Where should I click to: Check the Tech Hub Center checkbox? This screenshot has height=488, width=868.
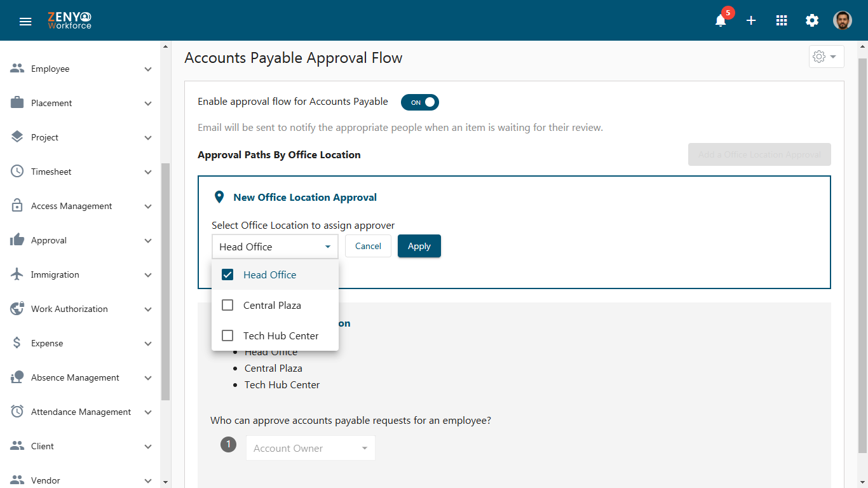click(x=227, y=335)
